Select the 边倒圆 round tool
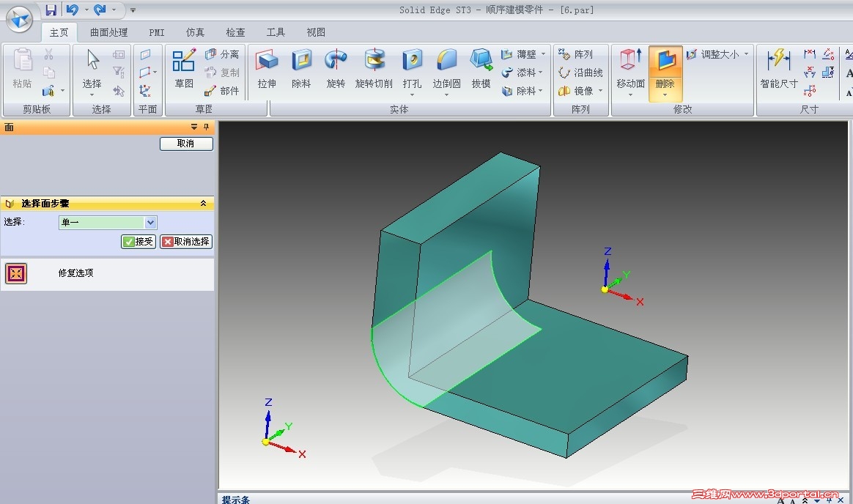Screen dimensions: 853x504 (446, 70)
